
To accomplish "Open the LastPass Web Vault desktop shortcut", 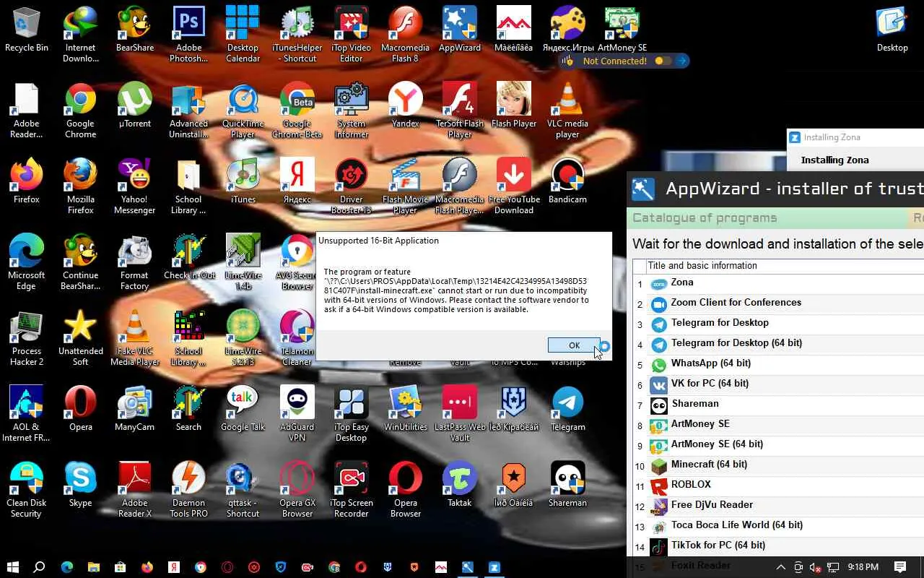I will tap(460, 414).
